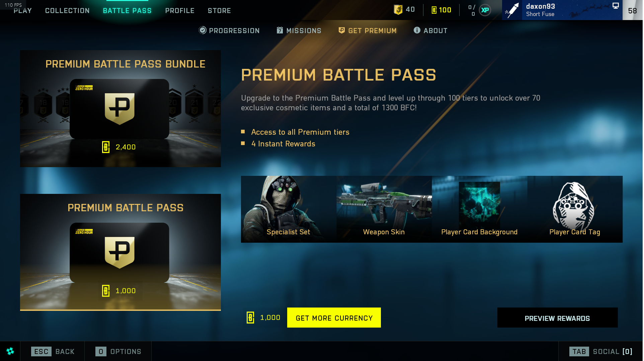Open Options from the footer bar

pos(118,351)
